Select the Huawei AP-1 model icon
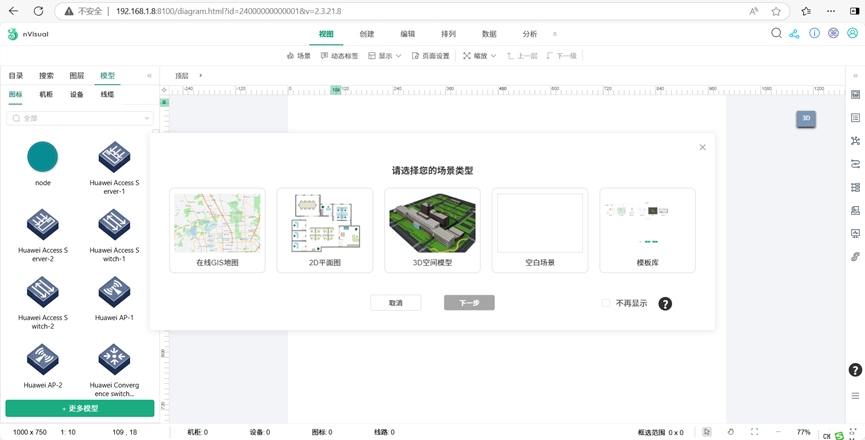 tap(114, 292)
